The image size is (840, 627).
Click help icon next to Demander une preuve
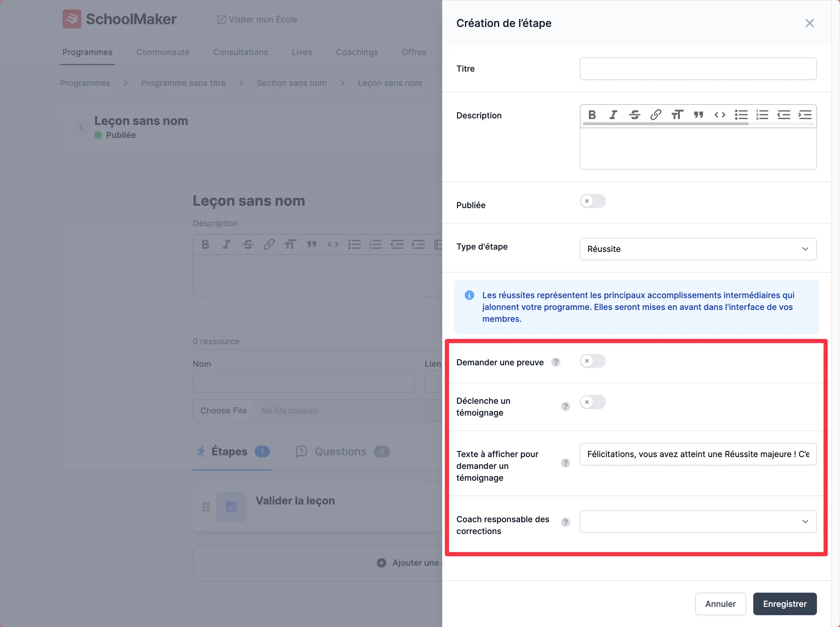tap(556, 362)
